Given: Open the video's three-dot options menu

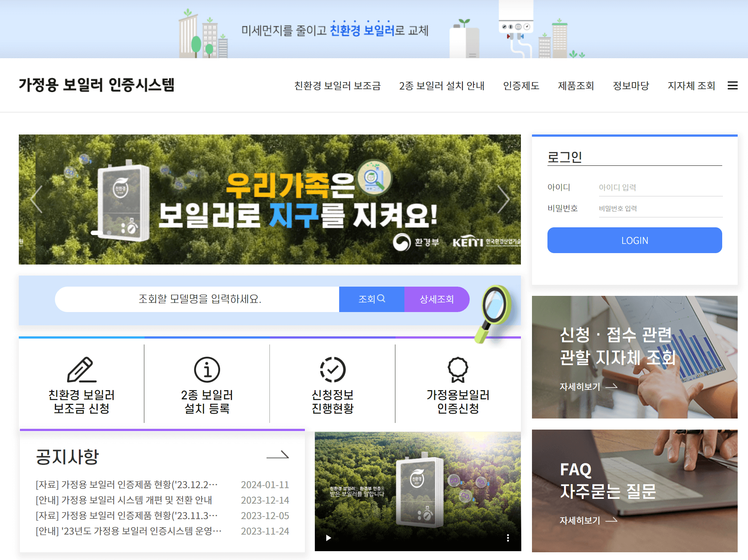Looking at the screenshot, I should coord(508,538).
